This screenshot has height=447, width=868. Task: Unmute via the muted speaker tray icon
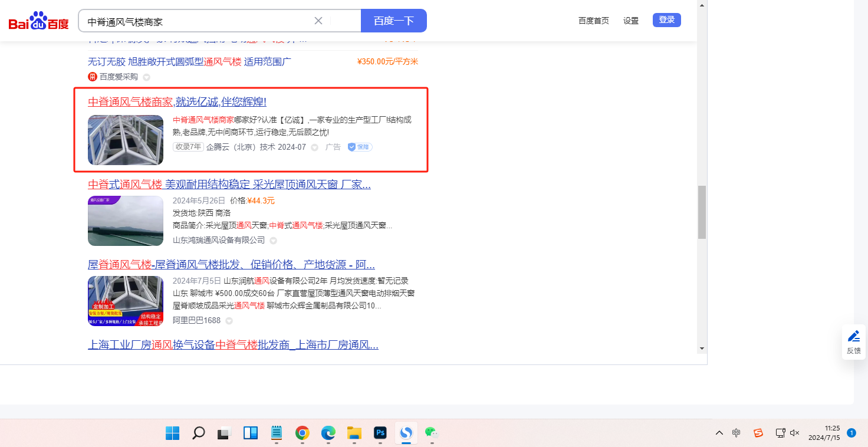794,433
